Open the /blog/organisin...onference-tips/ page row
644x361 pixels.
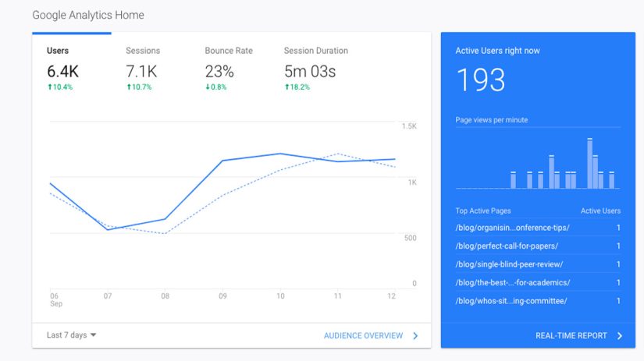click(x=512, y=228)
